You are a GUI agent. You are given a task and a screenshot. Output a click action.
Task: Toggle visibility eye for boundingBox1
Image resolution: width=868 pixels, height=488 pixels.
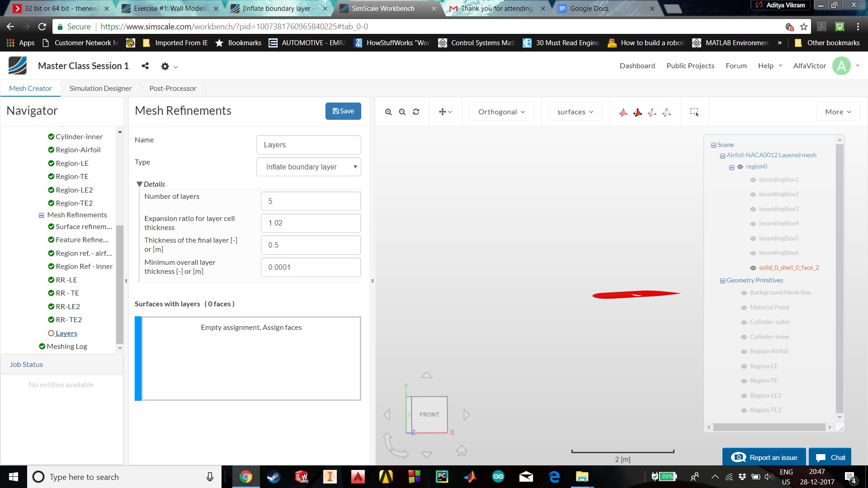[753, 180]
